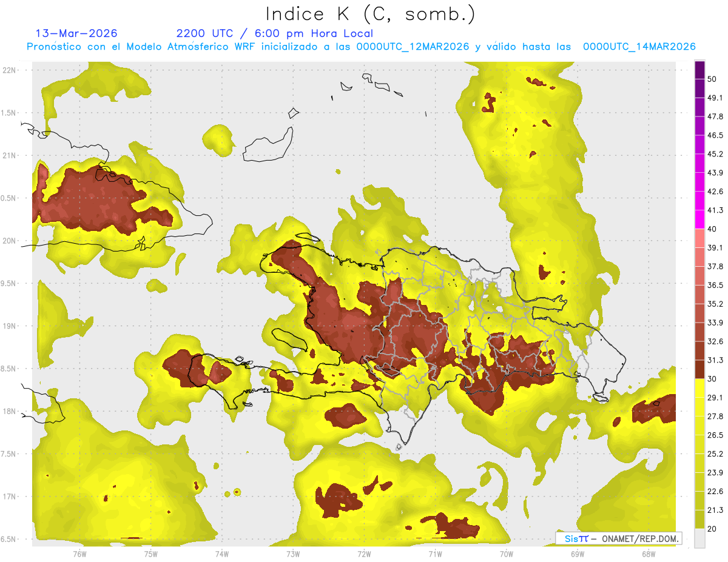This screenshot has height=562, width=728.
Task: Click the latitude label "20N"
Action: (x=10, y=241)
